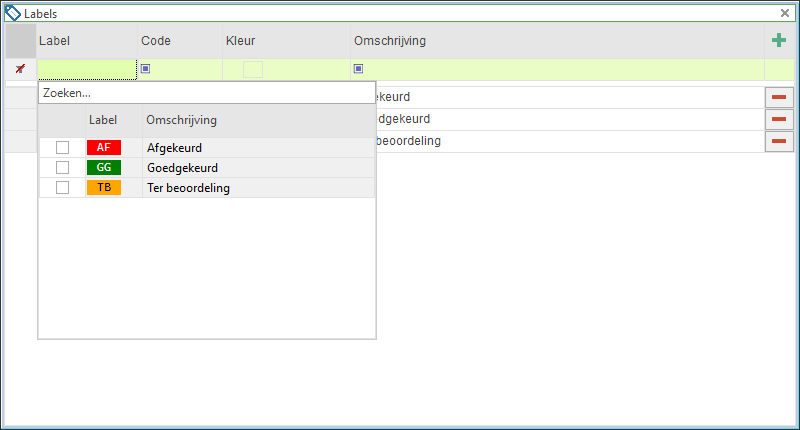
Task: Remove the Goedgekeurd row with minus button
Action: click(x=779, y=119)
